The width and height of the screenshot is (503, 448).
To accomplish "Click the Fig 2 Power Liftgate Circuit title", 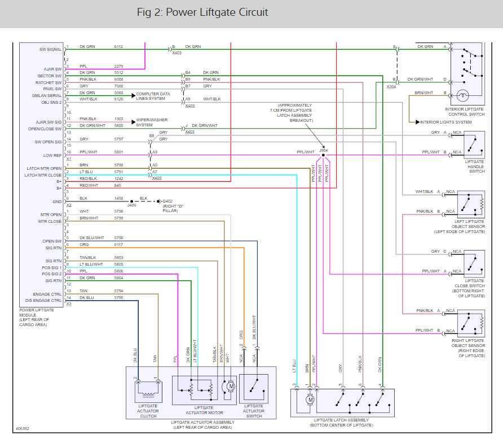I will click(202, 12).
